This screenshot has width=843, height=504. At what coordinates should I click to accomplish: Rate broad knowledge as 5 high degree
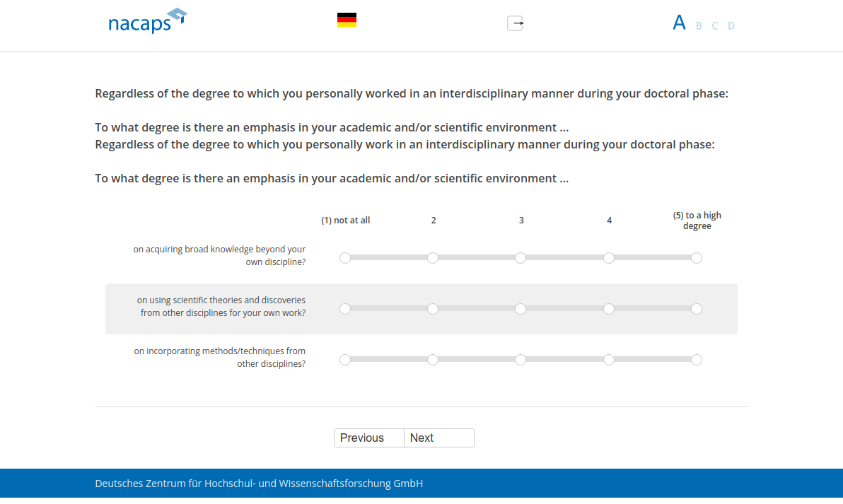click(x=697, y=258)
